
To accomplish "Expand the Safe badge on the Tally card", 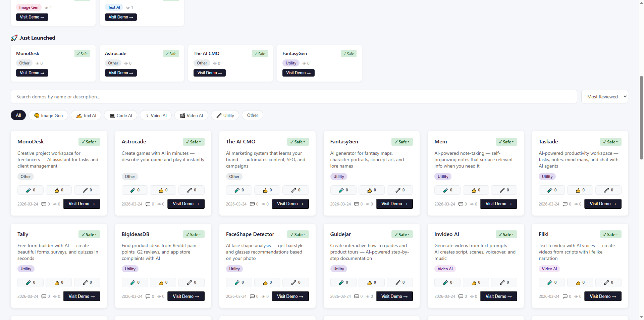I will pyautogui.click(x=89, y=234).
